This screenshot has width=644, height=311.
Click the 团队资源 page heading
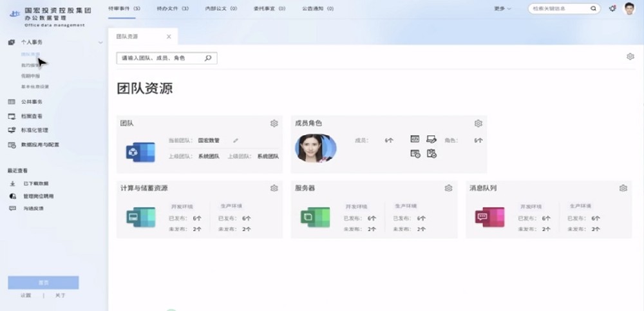click(144, 88)
